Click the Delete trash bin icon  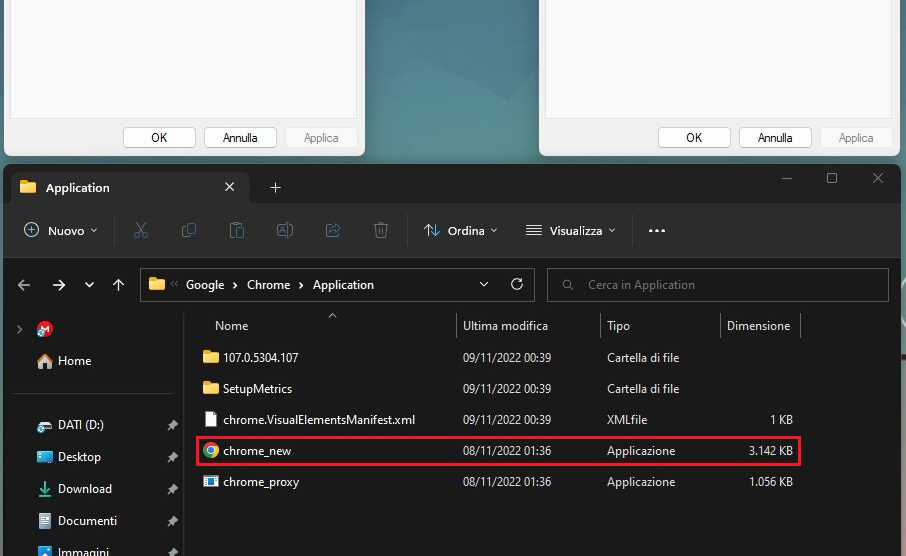tap(381, 230)
